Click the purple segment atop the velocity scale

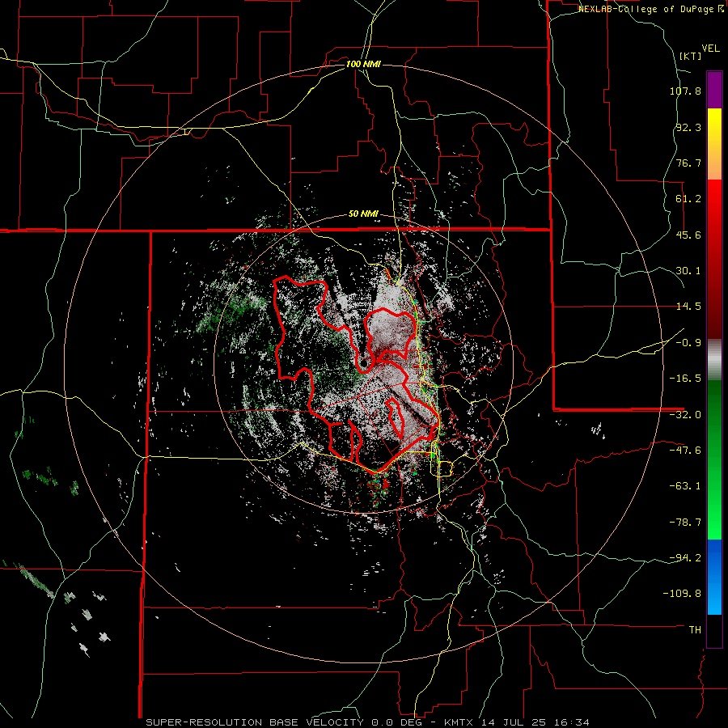714,90
